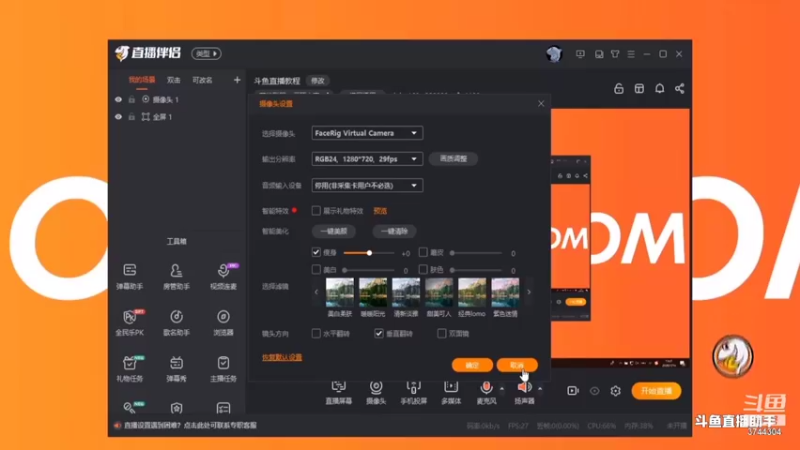Viewport: 800px width, 450px height.
Task: Open the 弹幕秀 danmaku show tool
Action: [176, 368]
